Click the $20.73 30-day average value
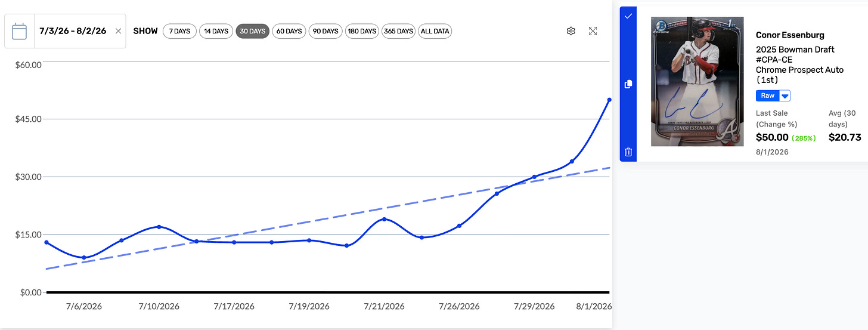Viewport: 868px width, 330px height. click(x=845, y=137)
